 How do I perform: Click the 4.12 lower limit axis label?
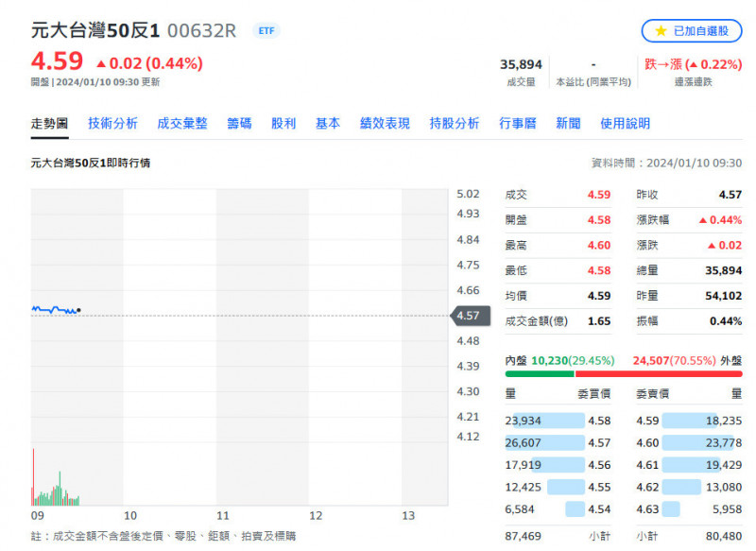[x=468, y=437]
